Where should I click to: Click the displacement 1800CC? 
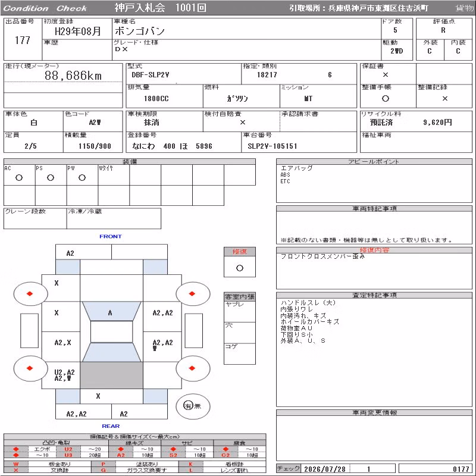156,99
